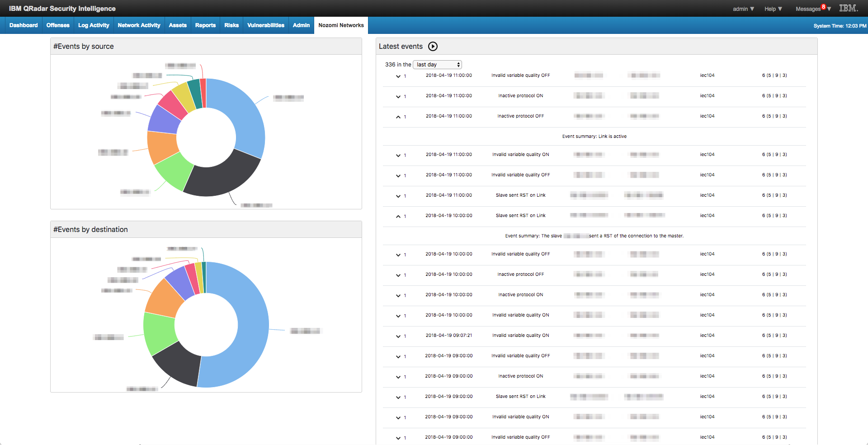Open the Help dropdown menu

point(773,8)
